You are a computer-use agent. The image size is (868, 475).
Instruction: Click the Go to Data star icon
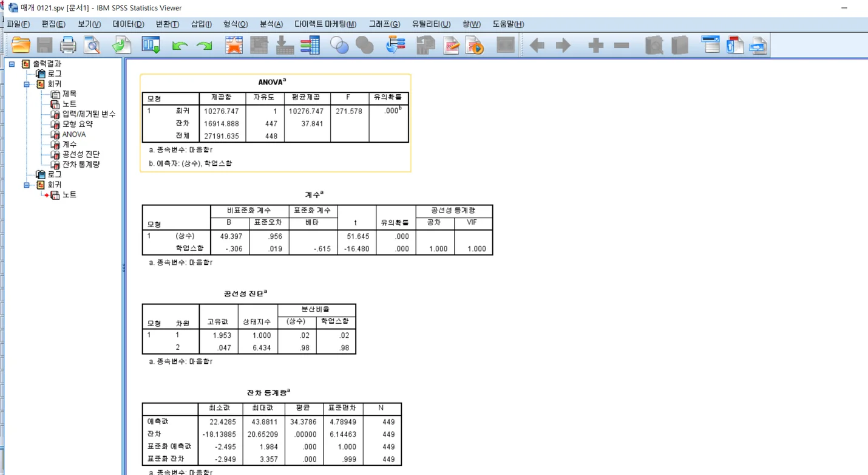click(234, 45)
